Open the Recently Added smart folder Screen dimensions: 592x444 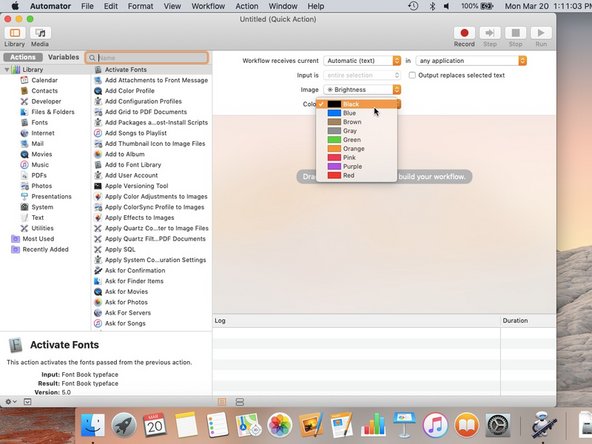coord(45,249)
